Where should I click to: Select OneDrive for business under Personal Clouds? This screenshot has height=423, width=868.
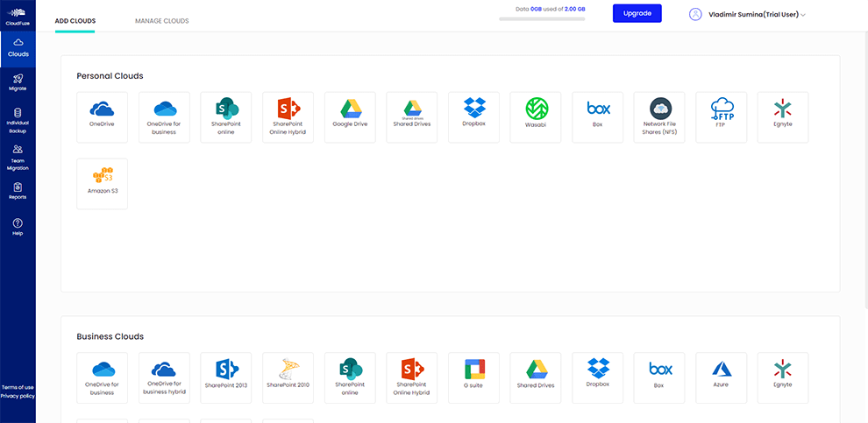point(164,117)
